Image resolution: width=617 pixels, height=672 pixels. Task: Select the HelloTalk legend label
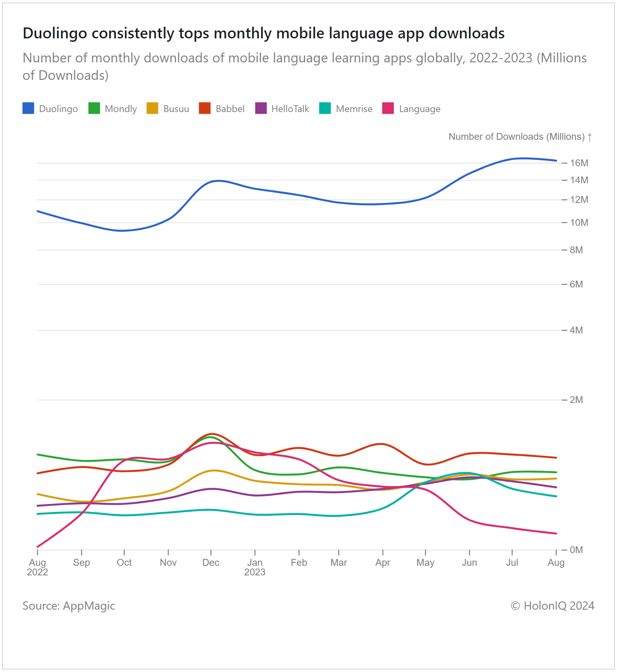(x=290, y=109)
